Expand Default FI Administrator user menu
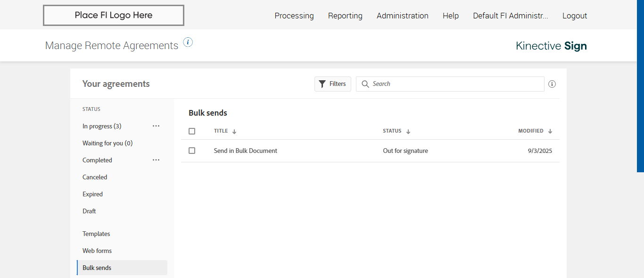Image resolution: width=644 pixels, height=278 pixels. click(511, 16)
